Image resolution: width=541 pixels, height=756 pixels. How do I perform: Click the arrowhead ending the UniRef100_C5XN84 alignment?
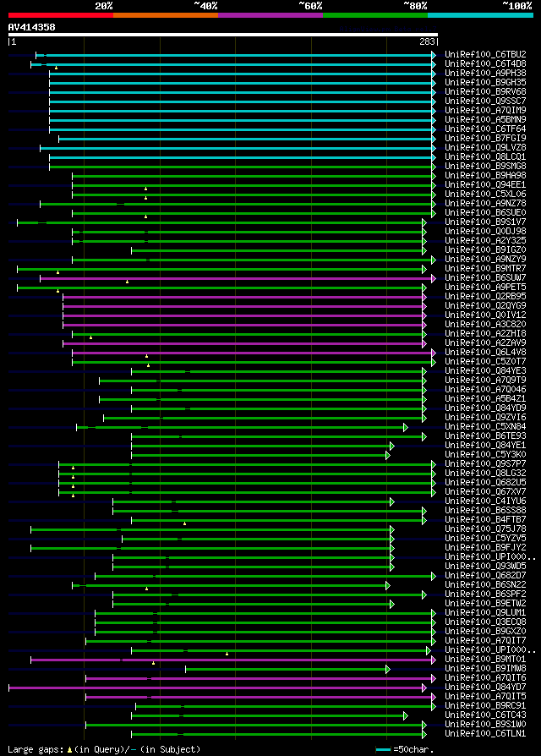(x=406, y=428)
